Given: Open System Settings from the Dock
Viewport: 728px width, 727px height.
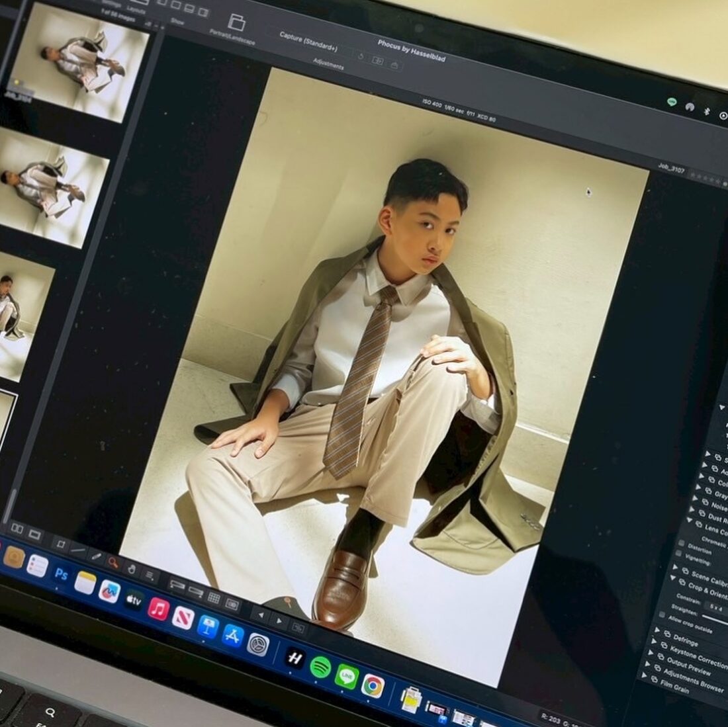Looking at the screenshot, I should [x=257, y=644].
